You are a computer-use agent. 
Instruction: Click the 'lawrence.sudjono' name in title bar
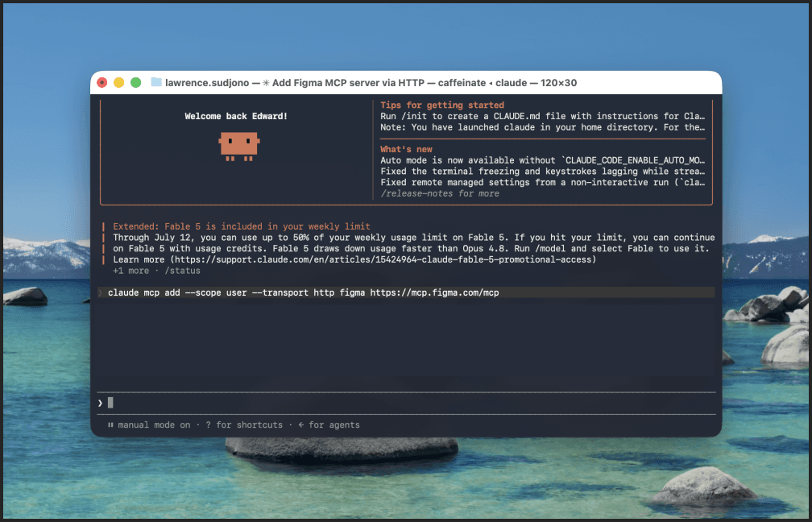(207, 83)
